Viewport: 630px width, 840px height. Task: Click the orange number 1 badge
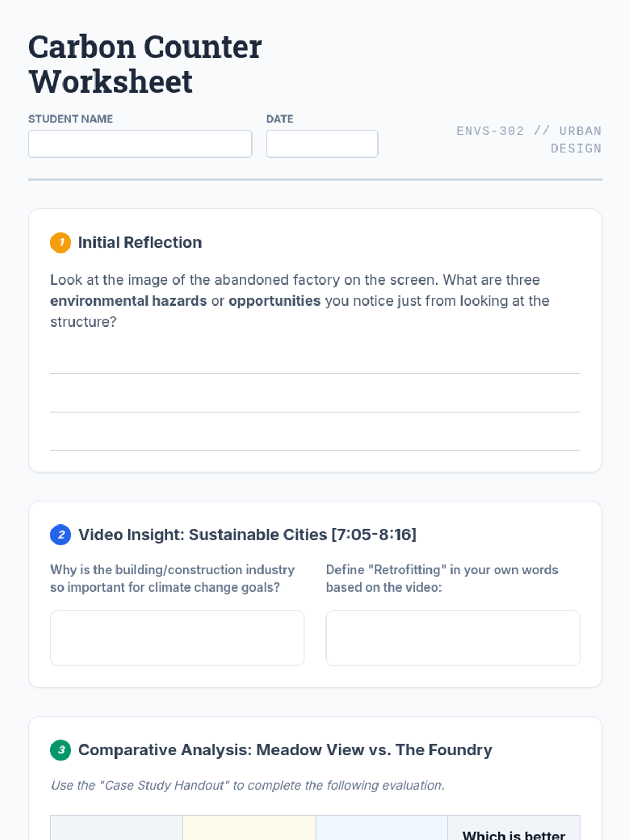pos(60,243)
